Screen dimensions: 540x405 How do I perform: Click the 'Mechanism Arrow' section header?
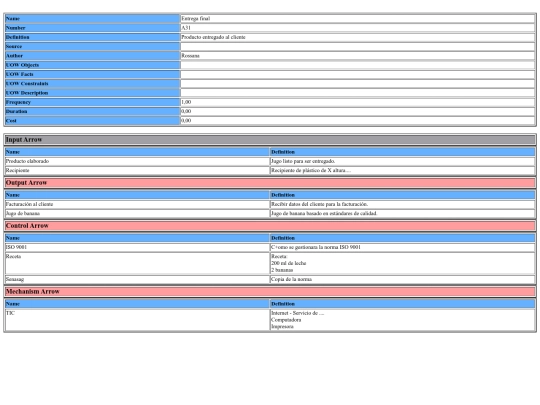(270, 292)
